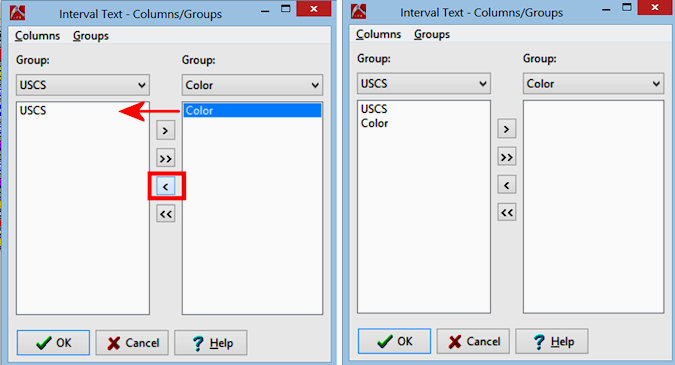Open the Columns menu in left dialog

coord(37,36)
